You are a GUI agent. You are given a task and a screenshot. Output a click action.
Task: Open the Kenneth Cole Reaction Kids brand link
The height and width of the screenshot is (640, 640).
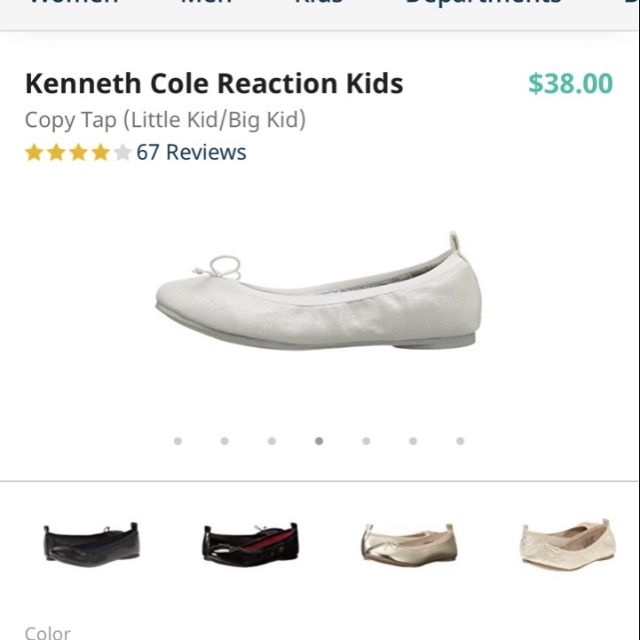214,83
